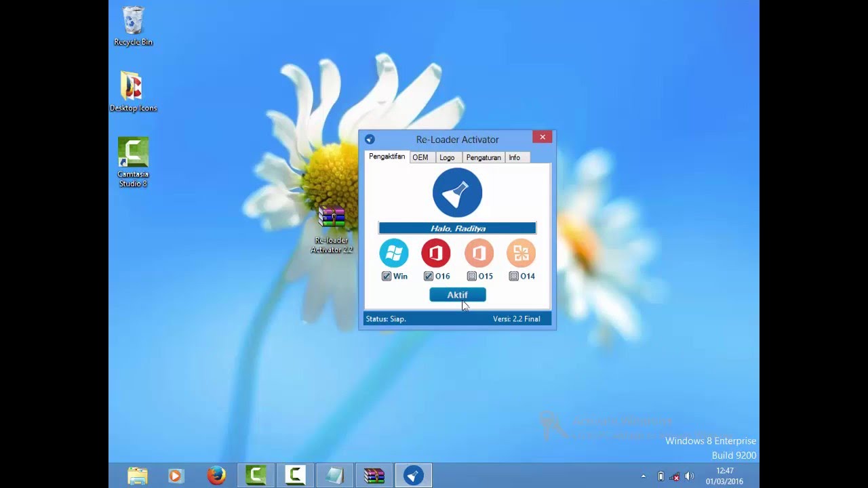Show hidden system tray icons

pos(643,476)
